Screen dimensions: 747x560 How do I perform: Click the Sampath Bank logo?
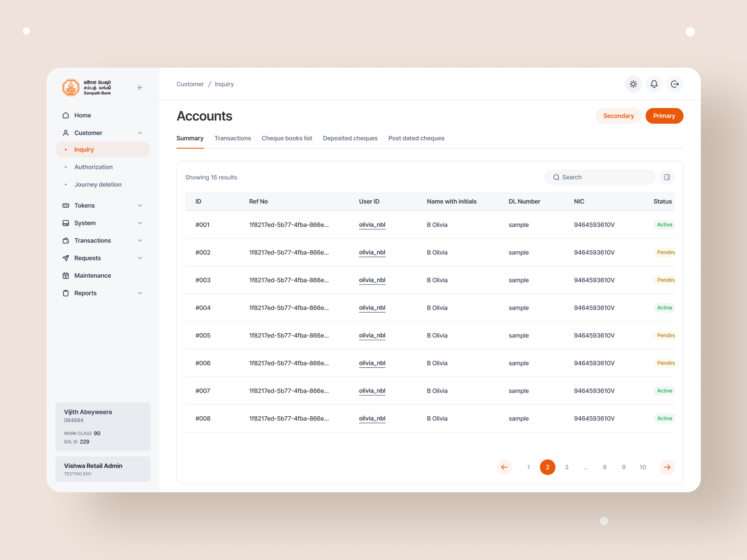pyautogui.click(x=70, y=87)
